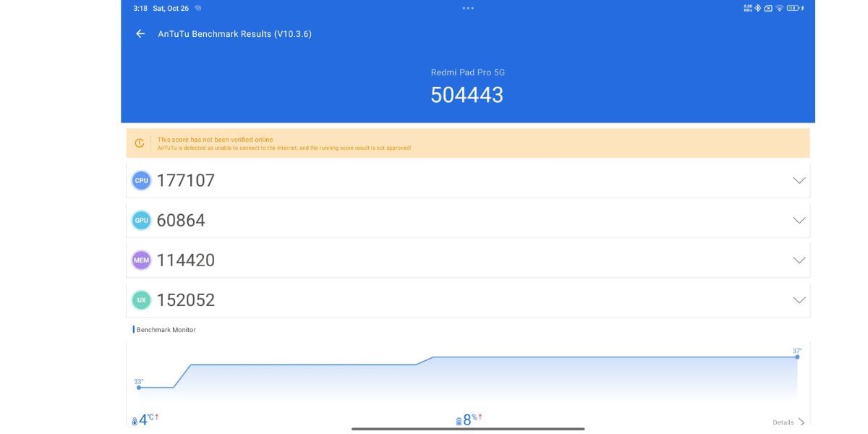Image resolution: width=868 pixels, height=434 pixels.
Task: Click the battery drain icon below graph
Action: (x=458, y=422)
